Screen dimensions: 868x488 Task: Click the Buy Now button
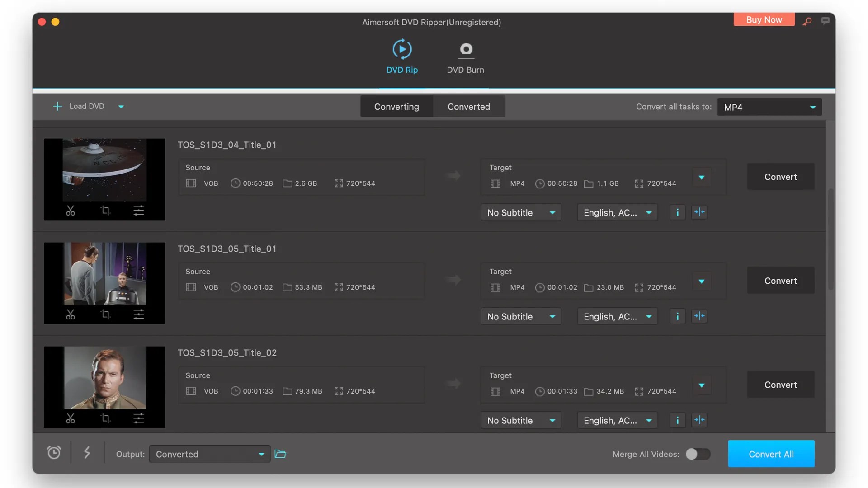[x=764, y=20]
